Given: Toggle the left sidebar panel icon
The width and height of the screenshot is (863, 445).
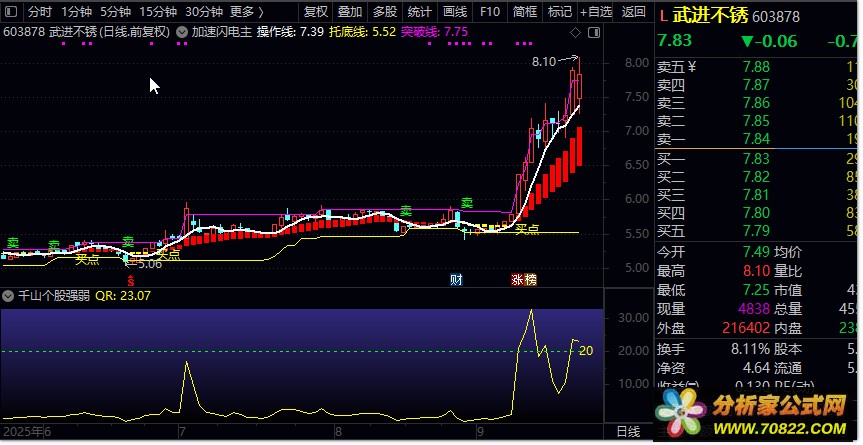Looking at the screenshot, I should (x=10, y=12).
